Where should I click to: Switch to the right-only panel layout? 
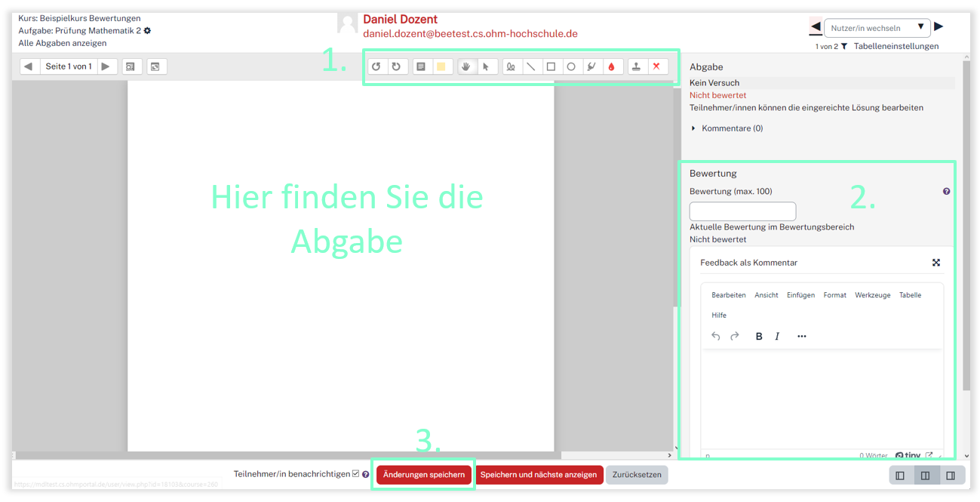(951, 476)
